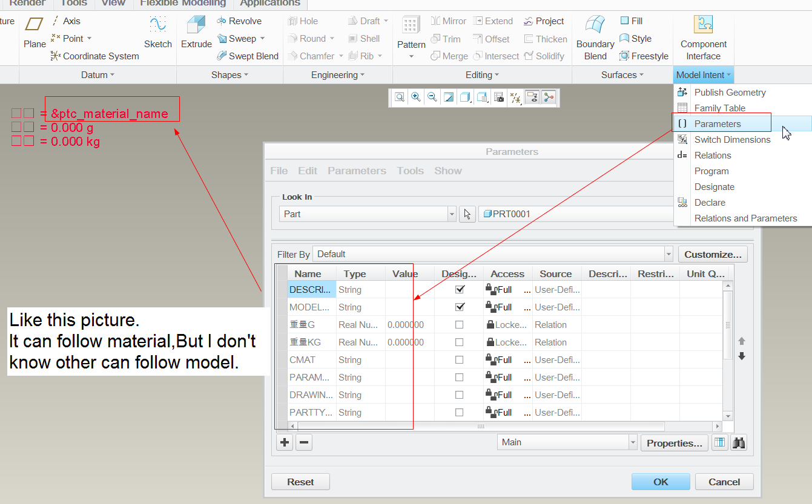Screen dimensions: 812x504
Task: Select the Plane datum tool
Action: pos(35,33)
